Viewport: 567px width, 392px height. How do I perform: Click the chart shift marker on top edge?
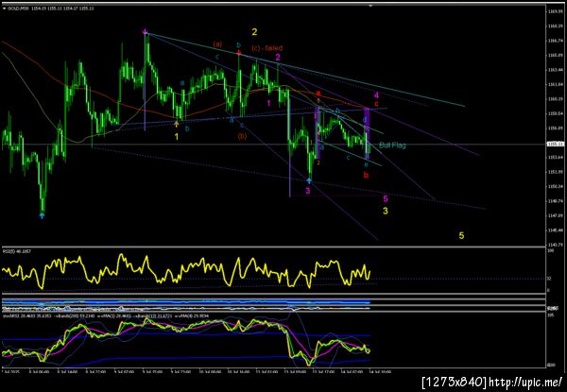pyautogui.click(x=370, y=6)
